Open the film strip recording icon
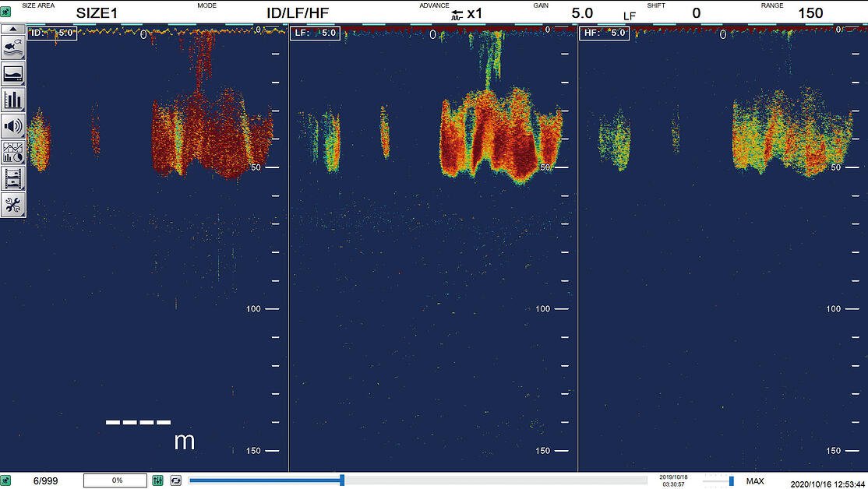The width and height of the screenshot is (868, 489). pyautogui.click(x=12, y=178)
